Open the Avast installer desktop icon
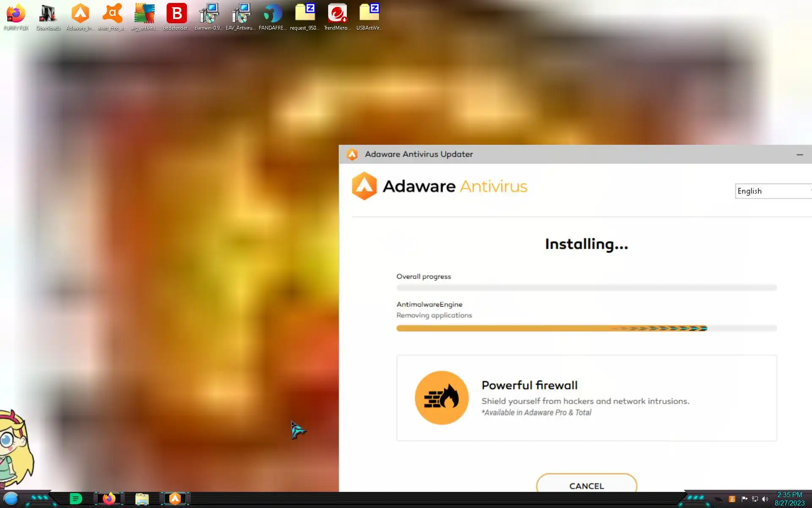The width and height of the screenshot is (812, 508). coord(112,14)
